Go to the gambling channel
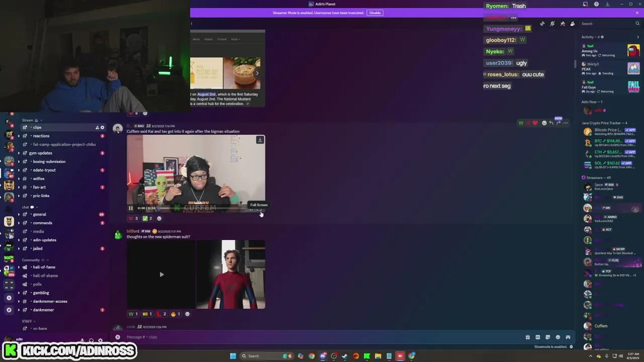The width and height of the screenshot is (644, 362). tap(63, 293)
